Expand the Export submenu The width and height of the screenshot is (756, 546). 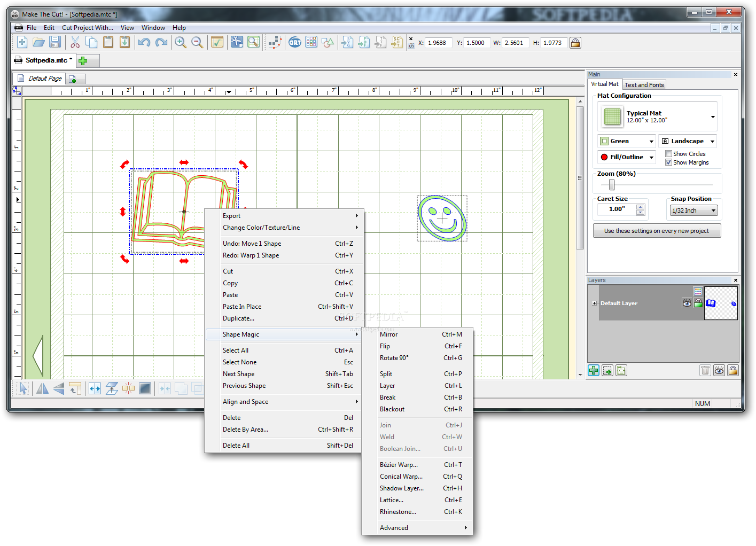click(284, 216)
